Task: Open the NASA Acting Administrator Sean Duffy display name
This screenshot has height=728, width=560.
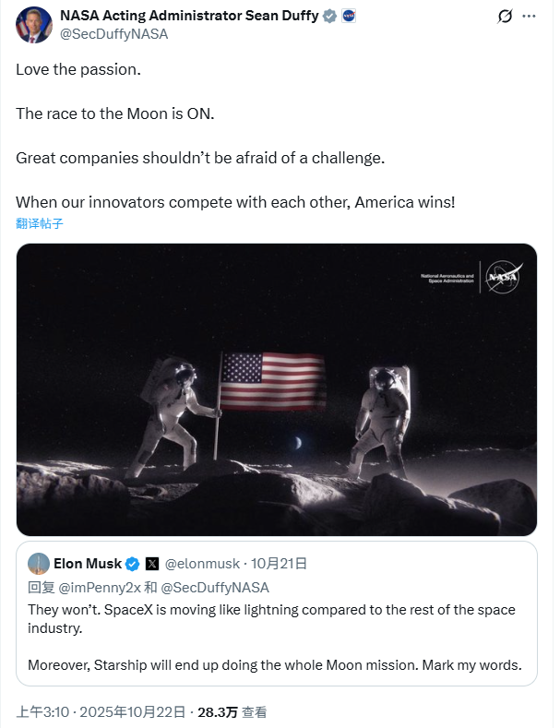Action: 188,16
